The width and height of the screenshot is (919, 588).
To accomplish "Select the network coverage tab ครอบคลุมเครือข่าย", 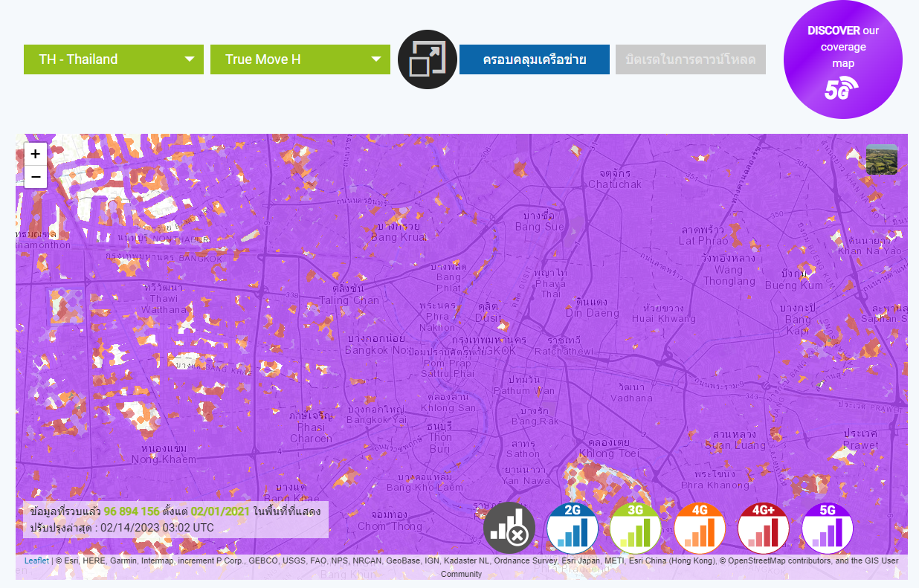I will pos(535,59).
